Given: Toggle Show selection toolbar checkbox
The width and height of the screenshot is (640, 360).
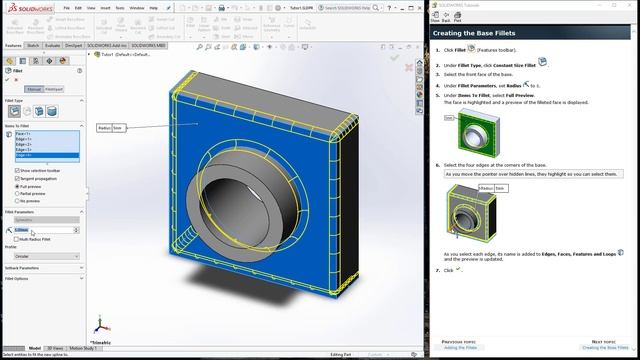Looking at the screenshot, I should (17, 170).
